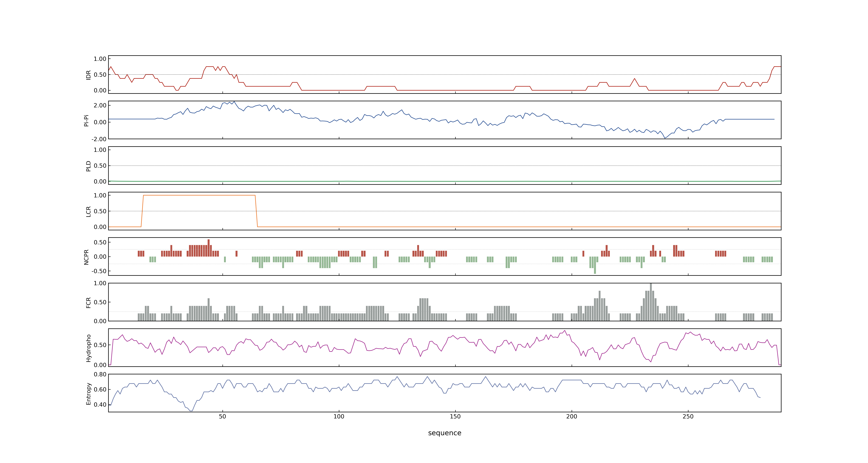Click the x-axis tick label 250
The image size is (868, 463).
pos(688,416)
